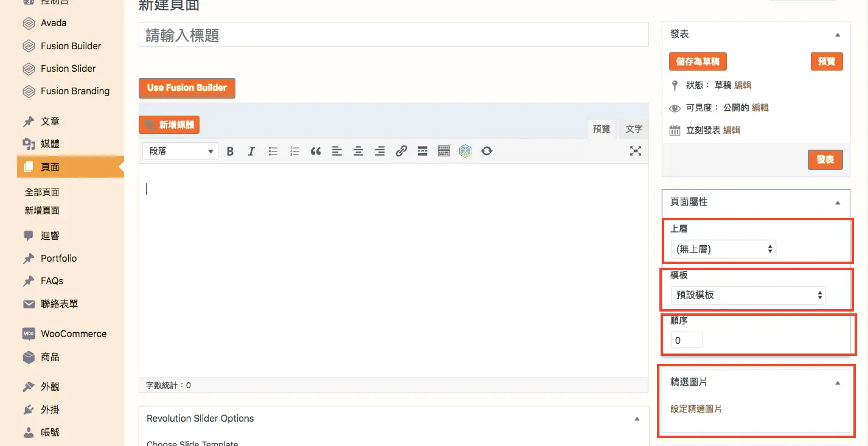Viewport: 868px width, 446px height.
Task: Open the 模板 template dropdown
Action: [x=748, y=295]
